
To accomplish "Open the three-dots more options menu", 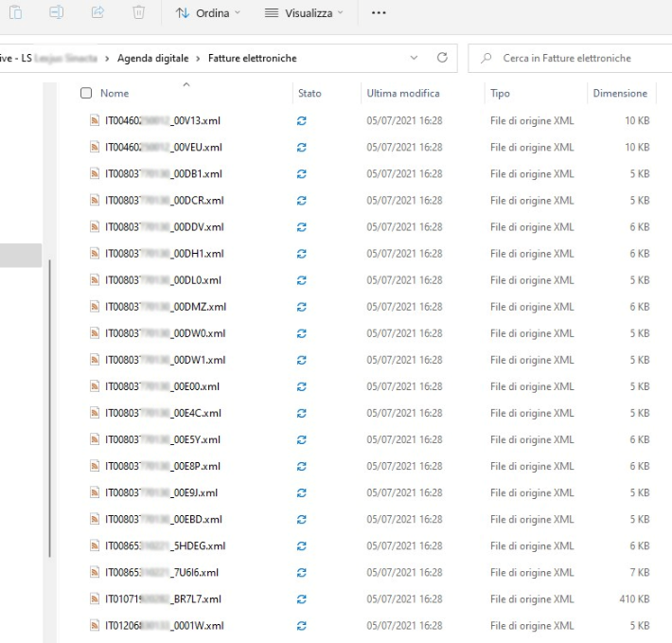I will coord(379,13).
